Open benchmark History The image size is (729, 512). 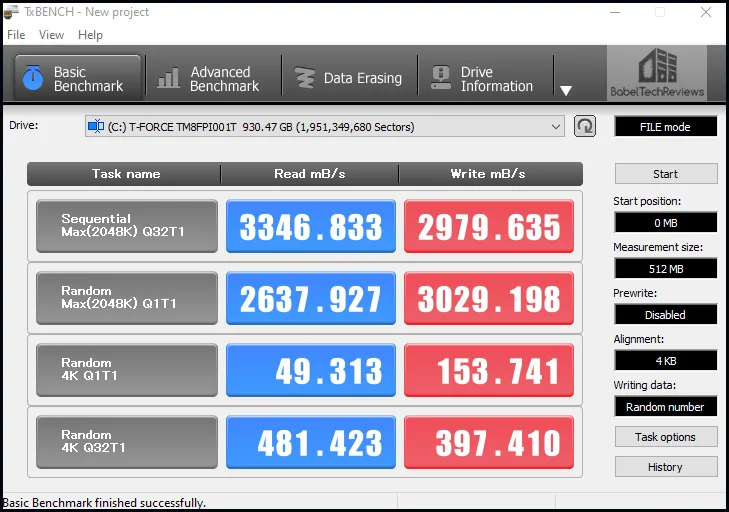666,467
